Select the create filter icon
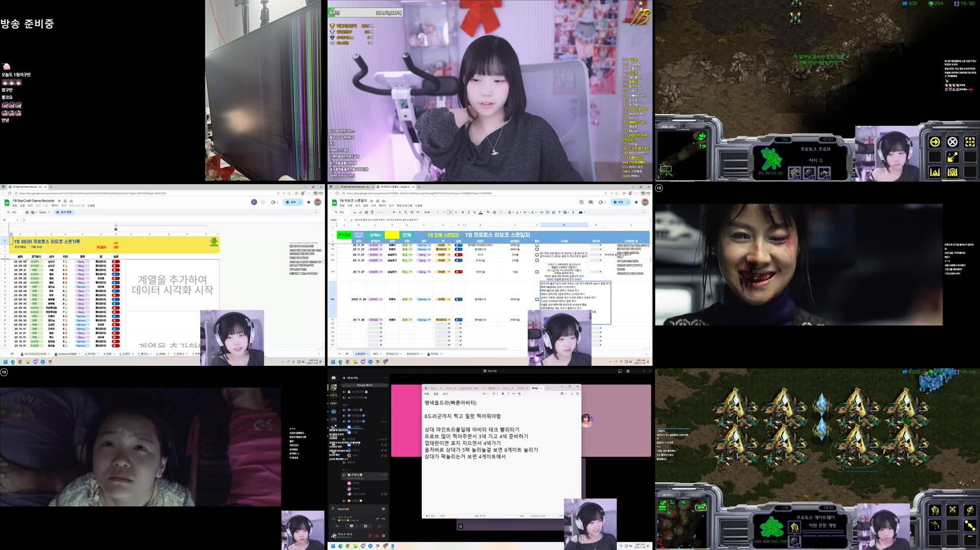This screenshot has width=980, height=550. click(x=559, y=212)
